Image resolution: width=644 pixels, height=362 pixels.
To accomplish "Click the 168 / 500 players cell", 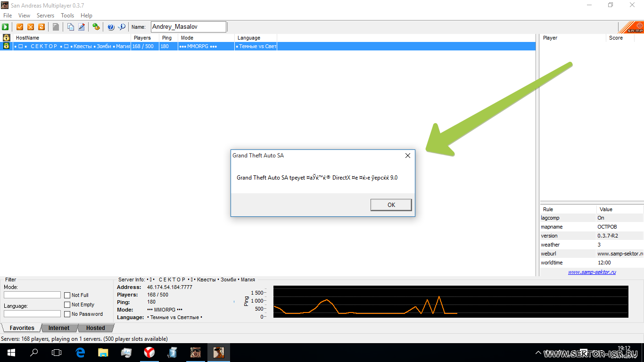I will [x=145, y=46].
